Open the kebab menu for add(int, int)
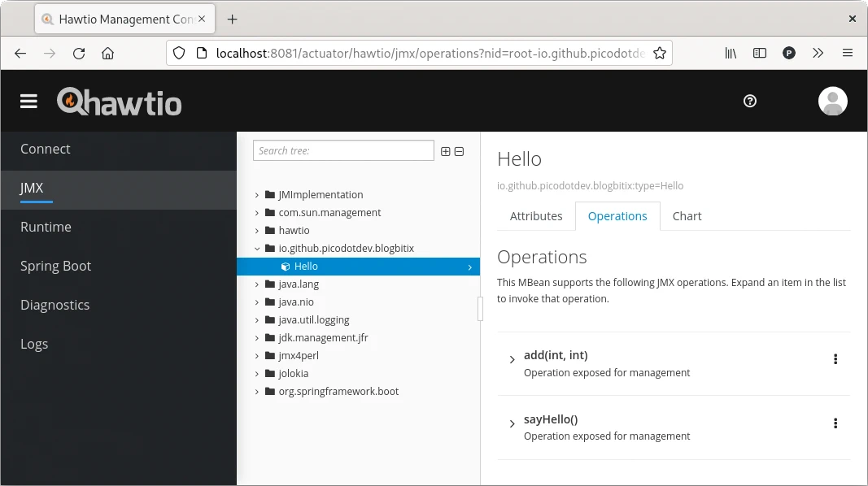This screenshot has height=486, width=868. pyautogui.click(x=835, y=358)
